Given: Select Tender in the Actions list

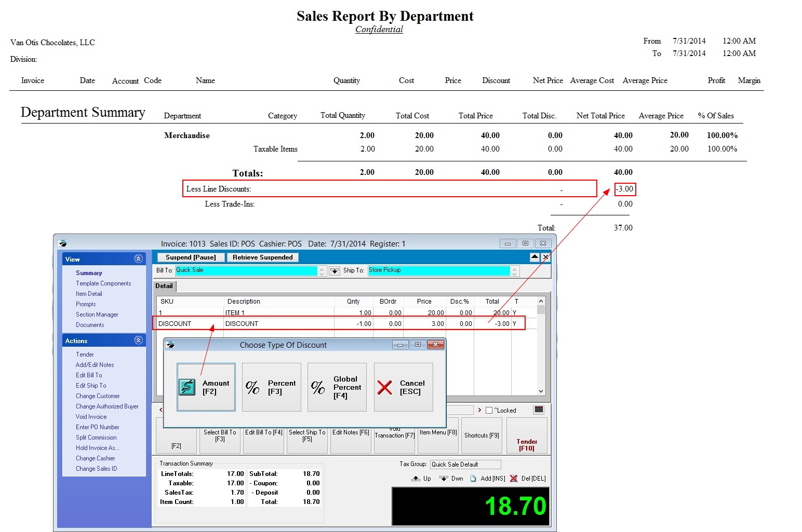Looking at the screenshot, I should coord(85,354).
